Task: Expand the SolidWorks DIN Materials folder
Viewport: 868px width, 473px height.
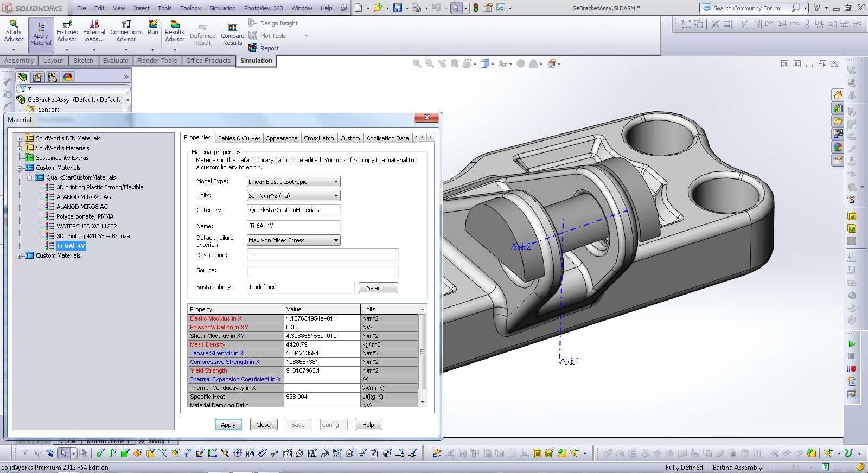Action: (x=20, y=139)
